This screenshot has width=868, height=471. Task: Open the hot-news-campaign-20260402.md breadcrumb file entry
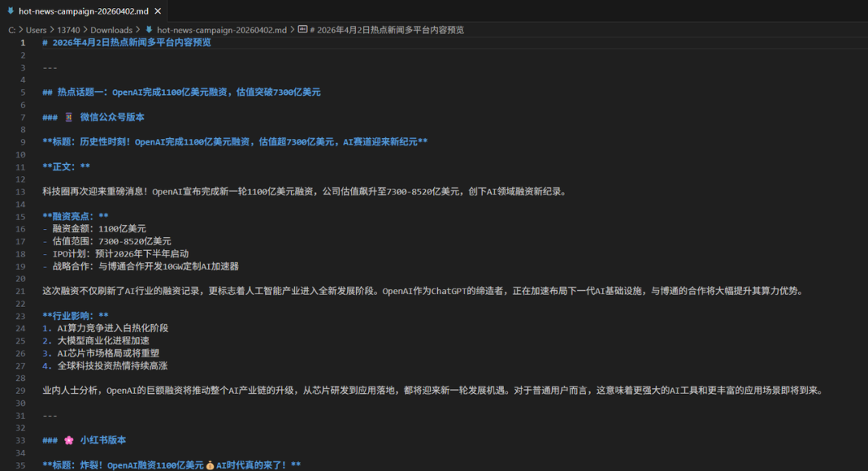pos(222,30)
